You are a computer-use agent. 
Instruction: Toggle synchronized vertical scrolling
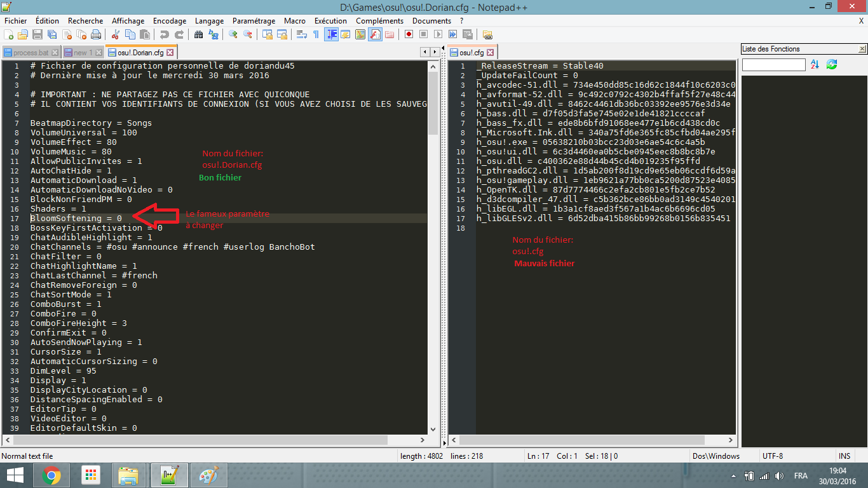point(268,34)
